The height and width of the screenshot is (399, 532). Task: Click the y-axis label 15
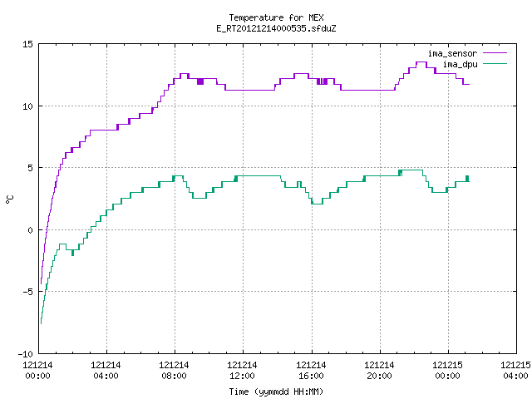point(27,44)
